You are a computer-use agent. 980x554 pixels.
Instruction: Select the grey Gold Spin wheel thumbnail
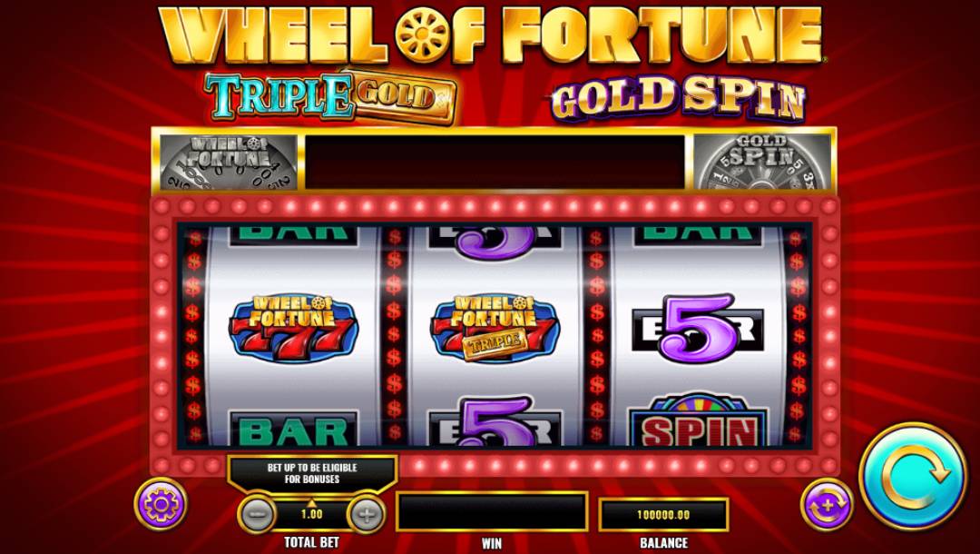pos(762,162)
